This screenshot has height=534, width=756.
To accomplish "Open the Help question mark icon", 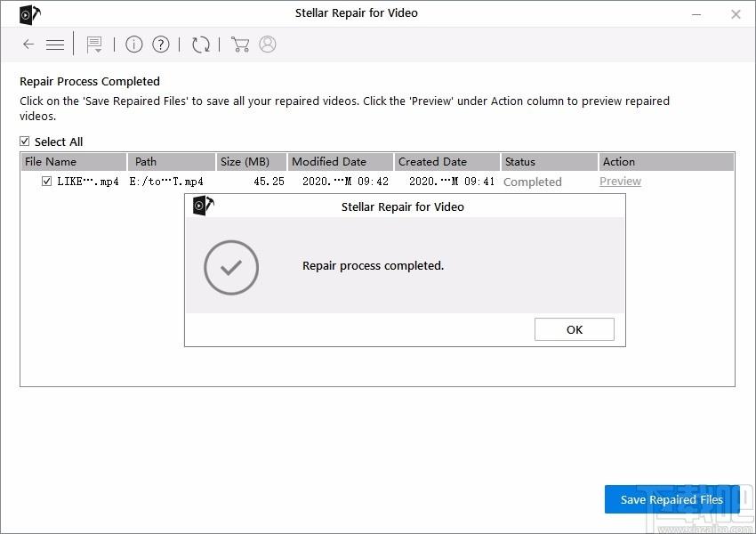I will click(161, 44).
